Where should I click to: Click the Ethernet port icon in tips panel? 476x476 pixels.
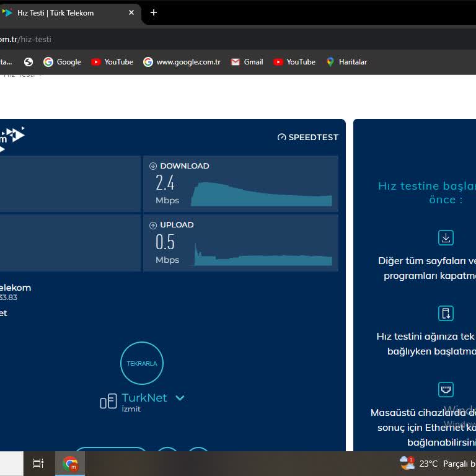click(446, 389)
